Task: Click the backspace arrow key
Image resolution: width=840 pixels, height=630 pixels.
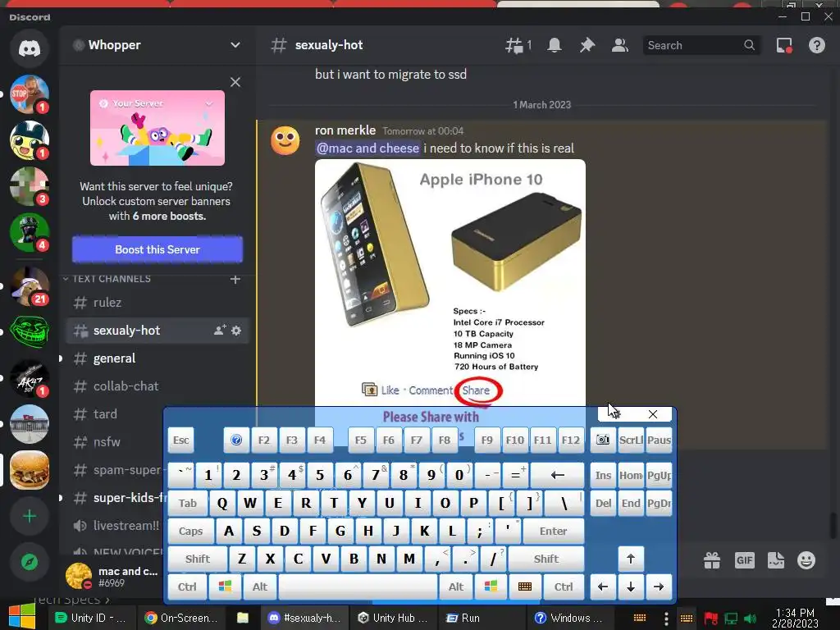Action: 558,475
